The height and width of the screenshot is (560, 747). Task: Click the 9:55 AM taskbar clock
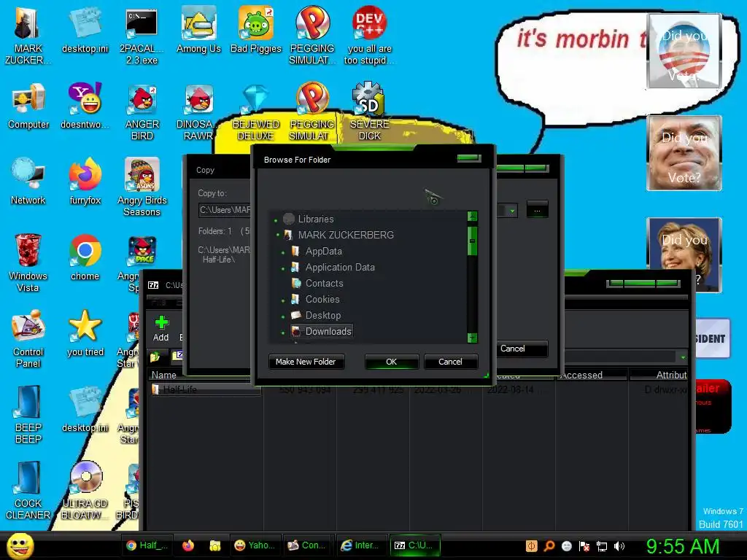click(682, 546)
